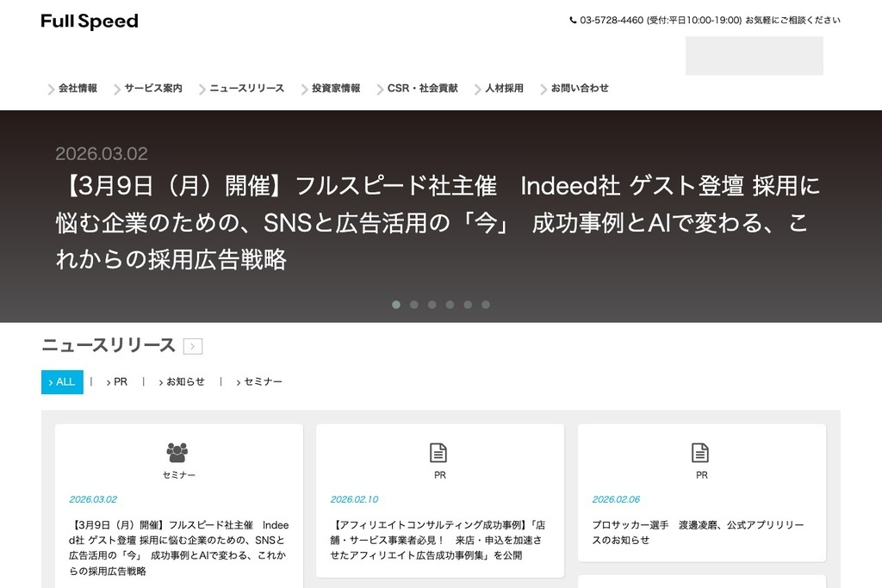Enable the セミナー news filter

pyautogui.click(x=260, y=381)
